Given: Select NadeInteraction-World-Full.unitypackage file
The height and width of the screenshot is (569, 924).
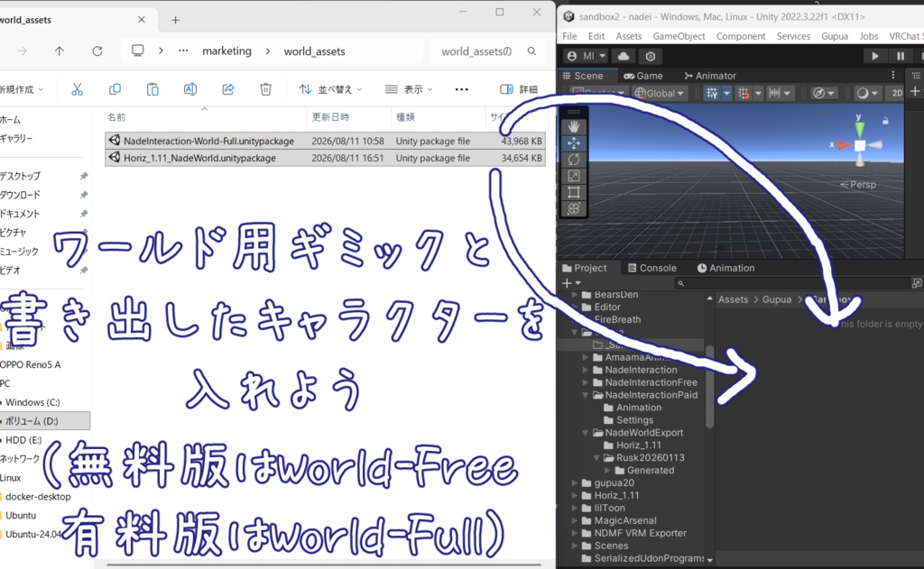Looking at the screenshot, I should pos(325,141).
